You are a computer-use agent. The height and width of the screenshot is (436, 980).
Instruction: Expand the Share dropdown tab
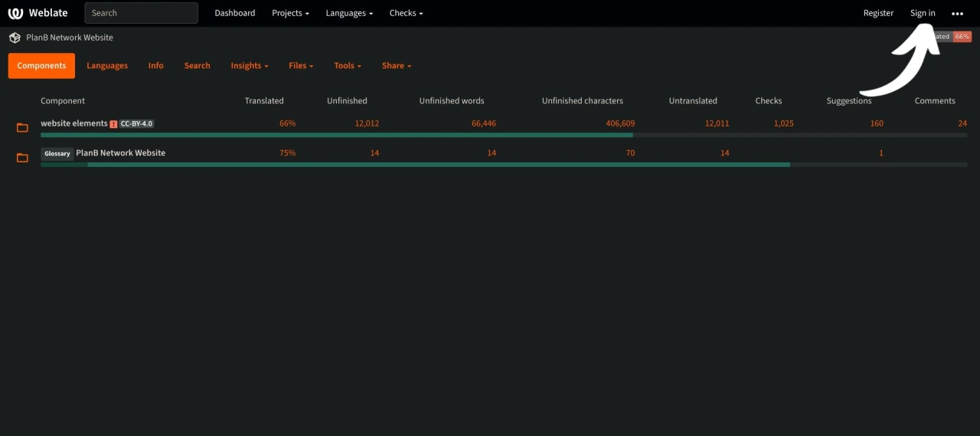(397, 66)
